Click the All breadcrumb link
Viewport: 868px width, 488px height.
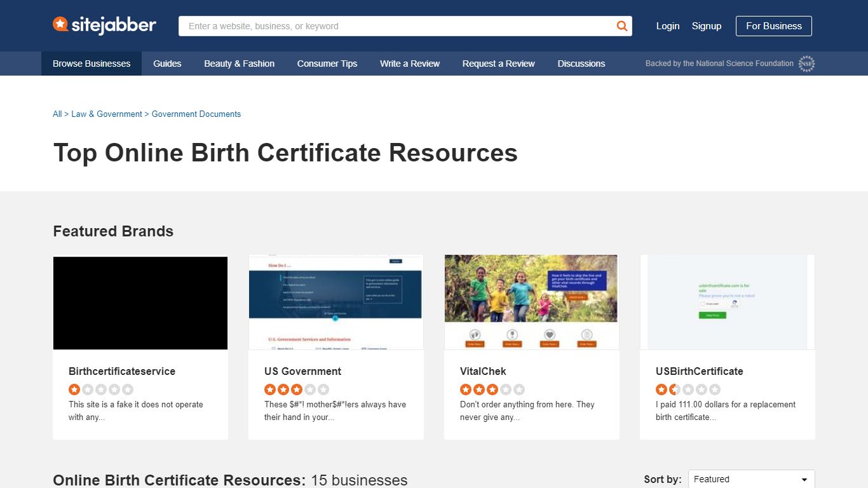tap(57, 114)
